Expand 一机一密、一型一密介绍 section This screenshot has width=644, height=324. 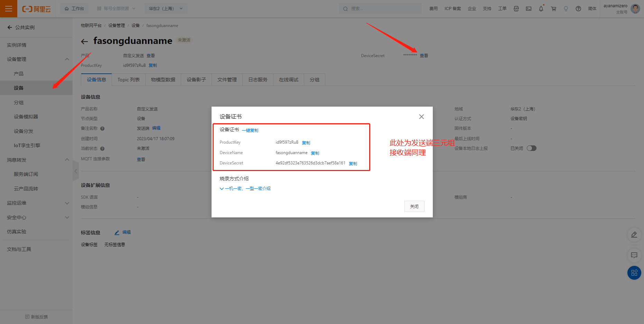click(245, 189)
